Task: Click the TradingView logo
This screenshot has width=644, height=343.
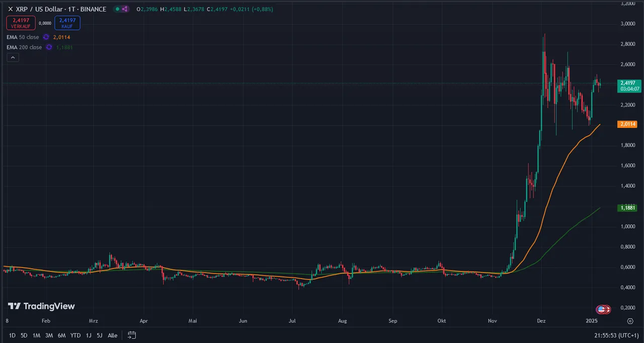Action: point(41,306)
